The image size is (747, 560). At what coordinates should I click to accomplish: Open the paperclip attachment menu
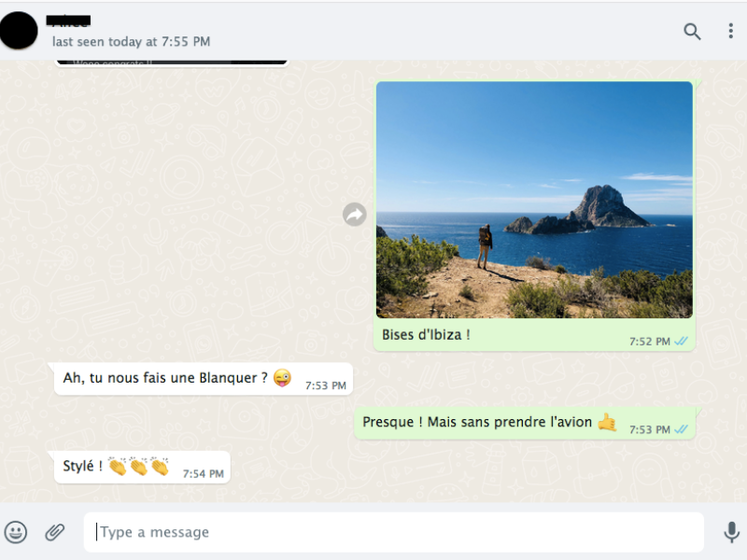click(55, 532)
